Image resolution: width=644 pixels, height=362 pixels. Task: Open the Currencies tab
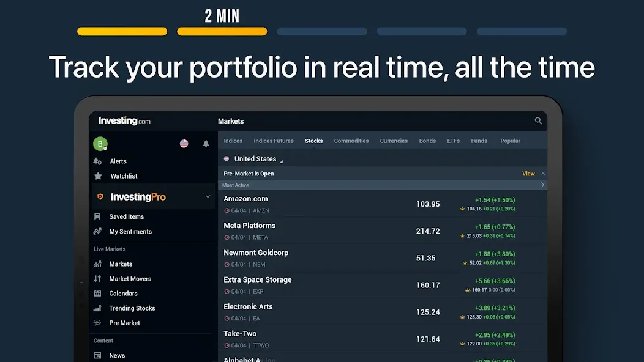click(394, 141)
